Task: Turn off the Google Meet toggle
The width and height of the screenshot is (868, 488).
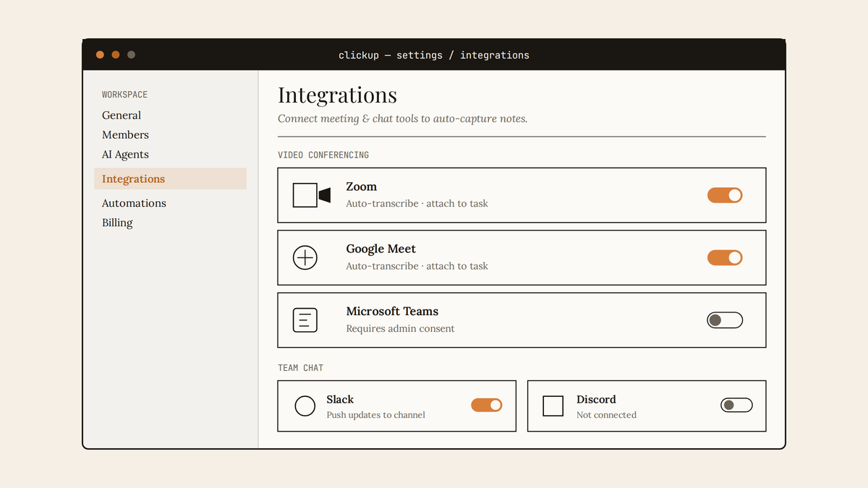Action: tap(725, 257)
